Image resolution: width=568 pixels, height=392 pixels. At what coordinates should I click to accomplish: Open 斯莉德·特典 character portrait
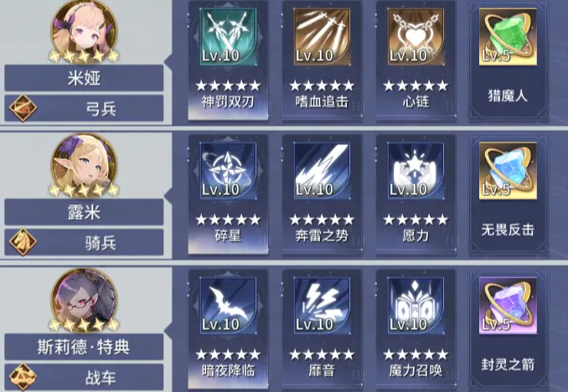[84, 300]
